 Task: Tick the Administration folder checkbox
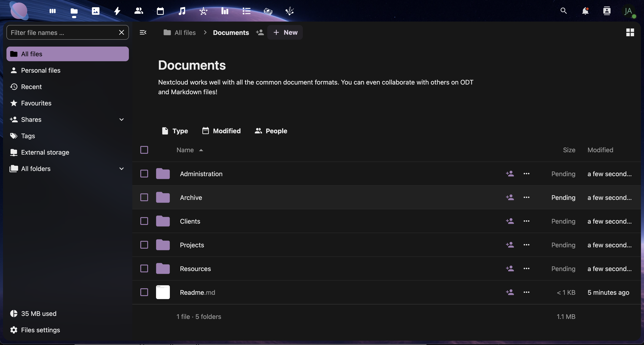[x=144, y=174]
